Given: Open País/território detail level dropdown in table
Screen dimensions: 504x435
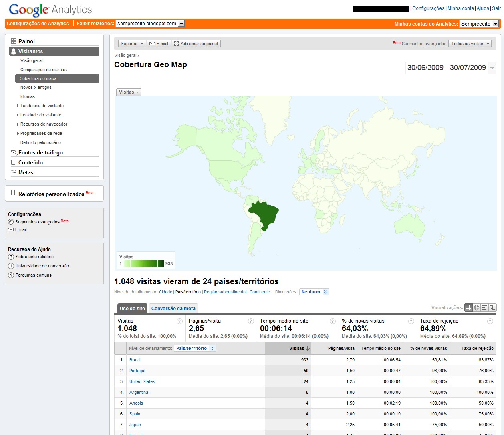Looking at the screenshot, I should [195, 348].
